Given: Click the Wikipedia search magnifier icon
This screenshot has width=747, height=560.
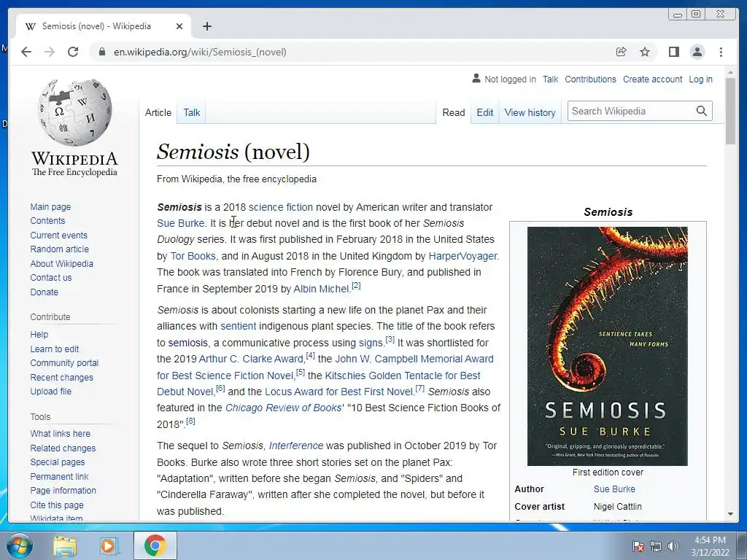Looking at the screenshot, I should [701, 111].
